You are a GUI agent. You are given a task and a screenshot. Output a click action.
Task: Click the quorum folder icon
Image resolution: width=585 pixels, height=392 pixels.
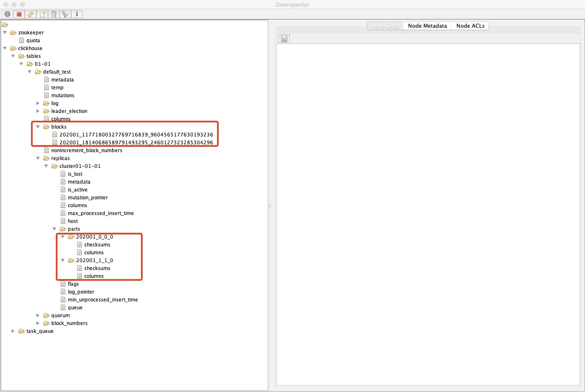pyautogui.click(x=46, y=316)
